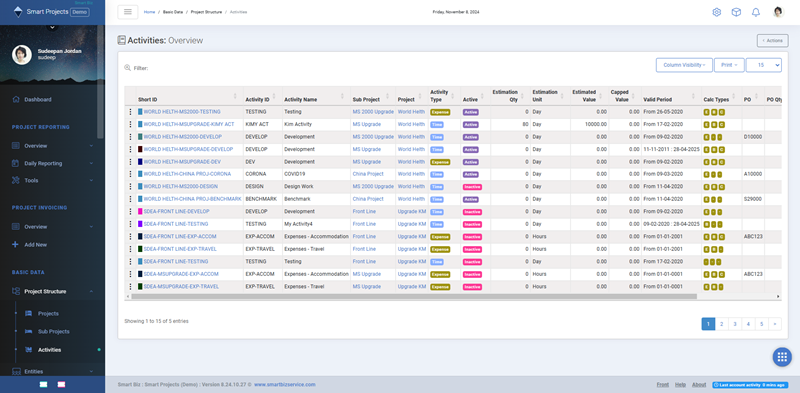The image size is (800, 393).
Task: Open SDEA-MSUPGRADE-EXP-ACCOM activity link
Action: (x=181, y=274)
